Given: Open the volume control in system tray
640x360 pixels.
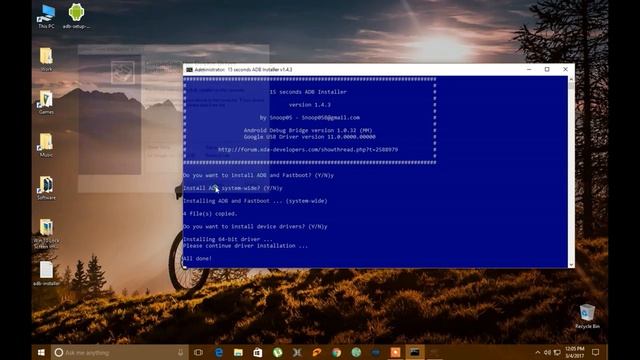Looking at the screenshot, I should (547, 352).
